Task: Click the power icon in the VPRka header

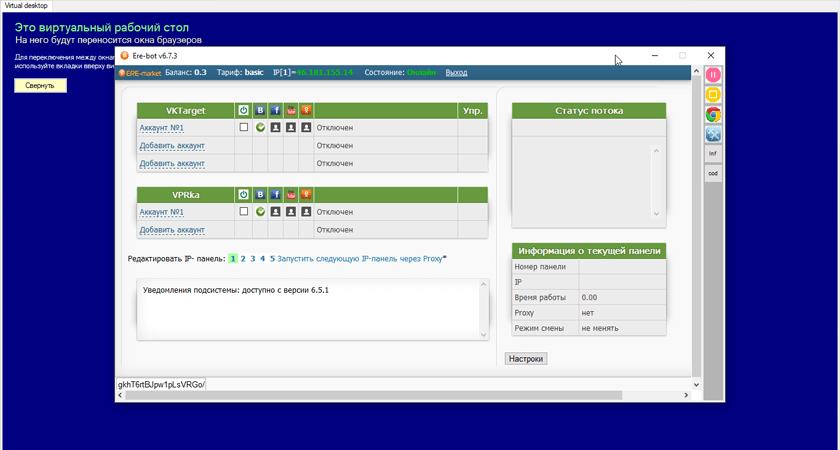Action: pos(244,194)
